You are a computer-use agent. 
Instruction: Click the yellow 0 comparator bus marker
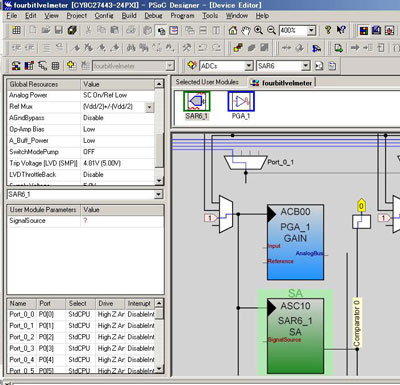[x=361, y=206]
